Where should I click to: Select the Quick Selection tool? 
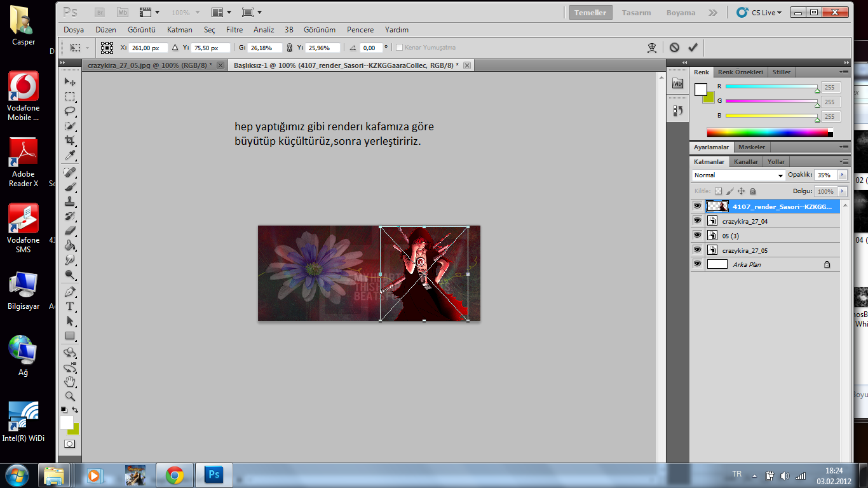click(x=70, y=126)
